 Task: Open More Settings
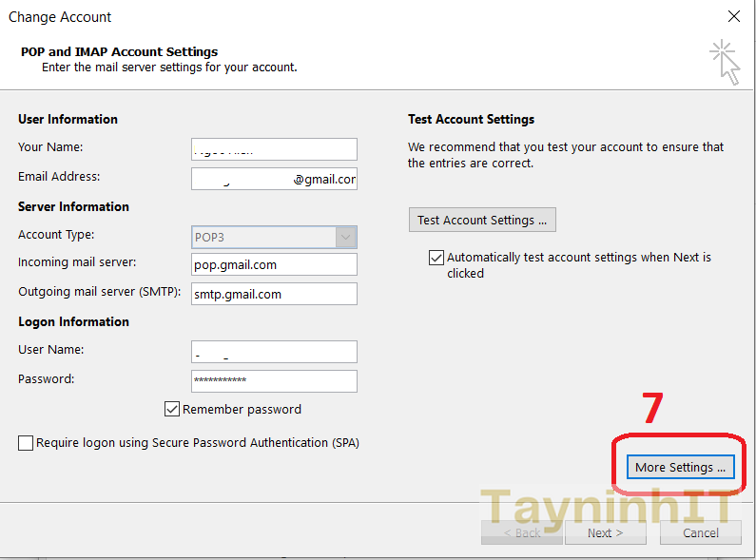[680, 467]
